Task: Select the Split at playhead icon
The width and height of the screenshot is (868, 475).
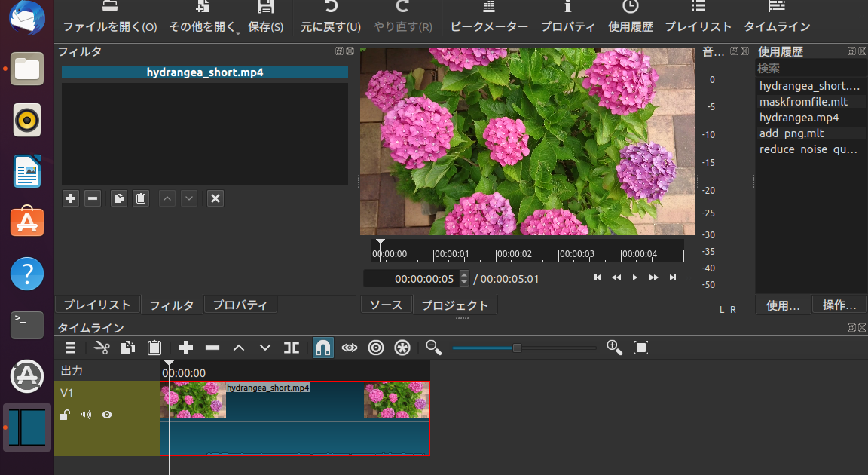Action: (292, 348)
